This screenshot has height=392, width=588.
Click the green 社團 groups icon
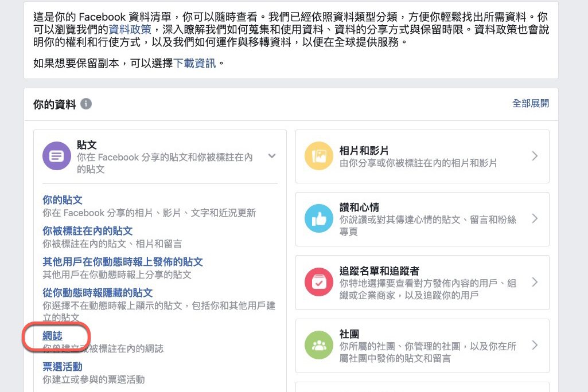[319, 346]
